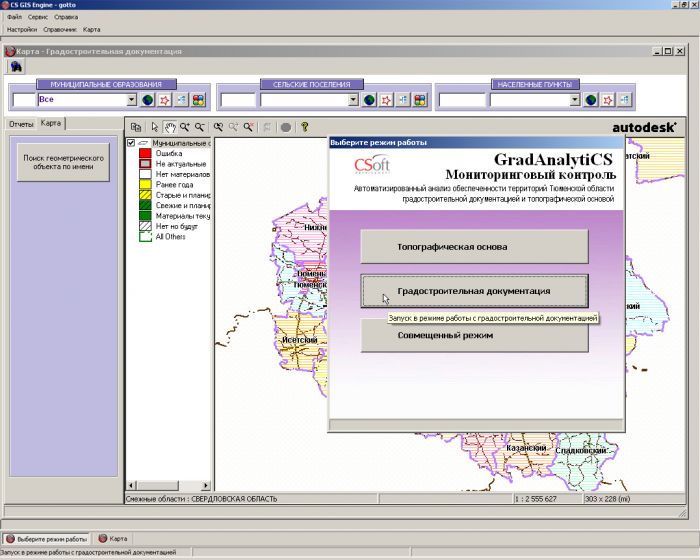Click the red star icon in Сельские поселения panel

(x=386, y=100)
